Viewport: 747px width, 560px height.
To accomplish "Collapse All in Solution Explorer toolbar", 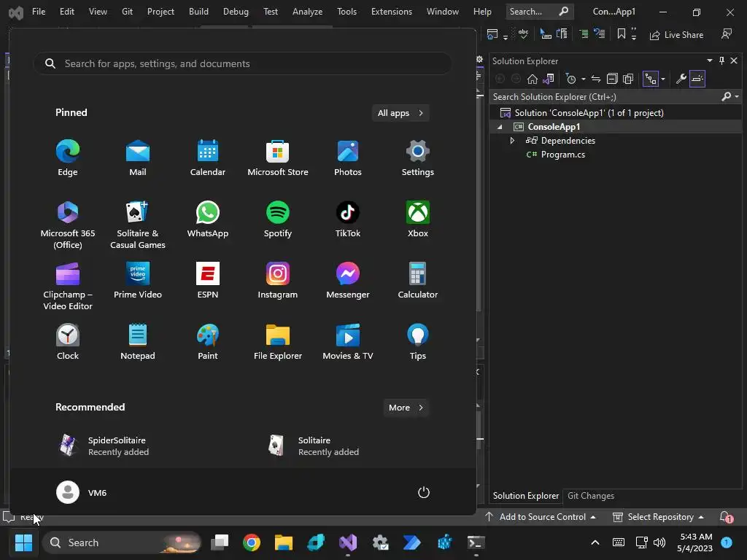I will coord(612,79).
